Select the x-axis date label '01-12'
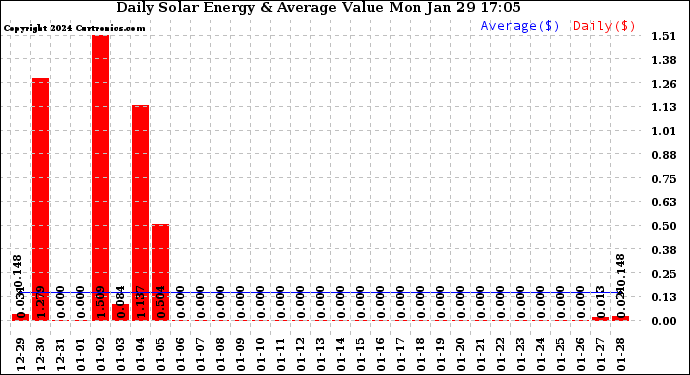The image size is (690, 375). click(x=301, y=354)
